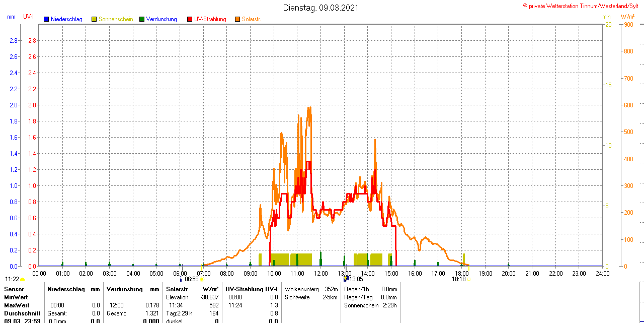Select the Sonnenschein legend text label
The image size is (644, 323).
[116, 19]
